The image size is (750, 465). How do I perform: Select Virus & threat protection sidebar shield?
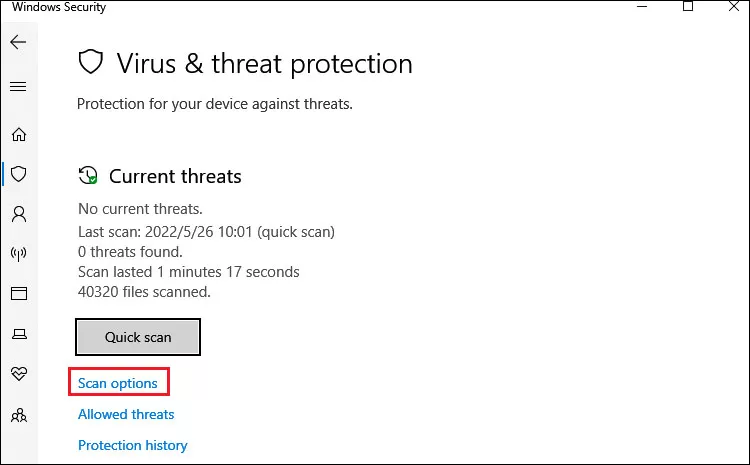(19, 174)
